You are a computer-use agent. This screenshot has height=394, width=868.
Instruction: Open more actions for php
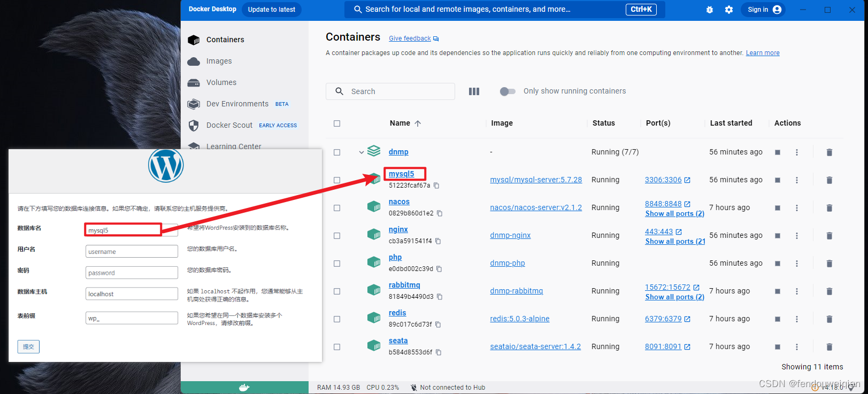pyautogui.click(x=797, y=264)
